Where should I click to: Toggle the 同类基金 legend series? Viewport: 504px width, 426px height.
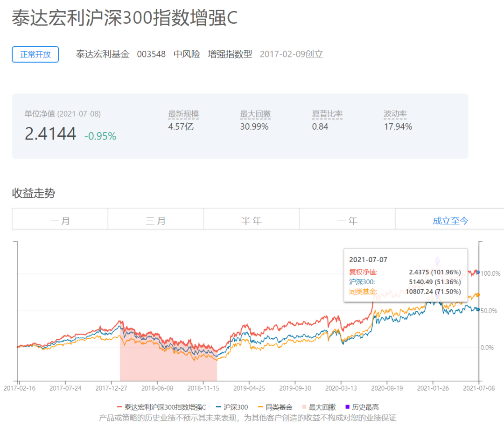(275, 407)
